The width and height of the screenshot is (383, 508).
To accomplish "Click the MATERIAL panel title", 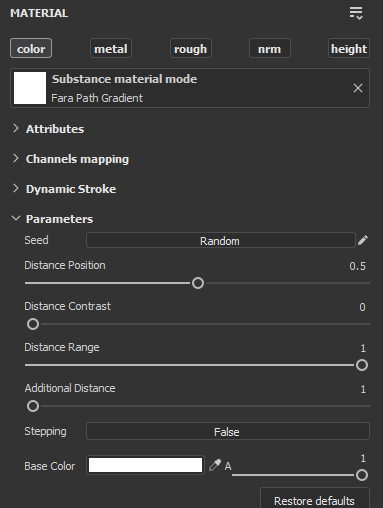I will tap(39, 13).
